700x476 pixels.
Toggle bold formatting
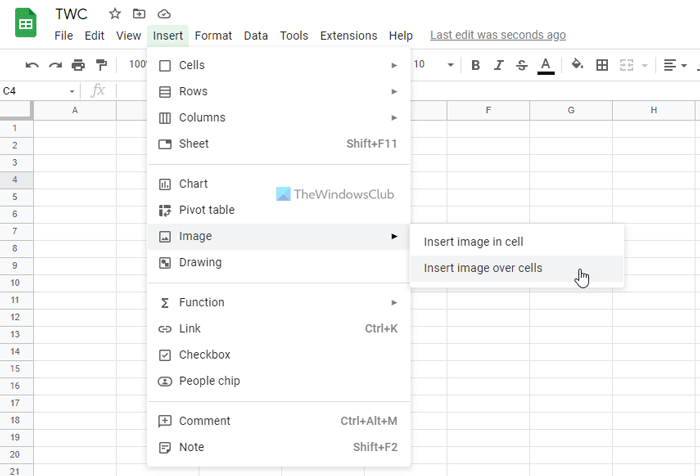coord(475,65)
